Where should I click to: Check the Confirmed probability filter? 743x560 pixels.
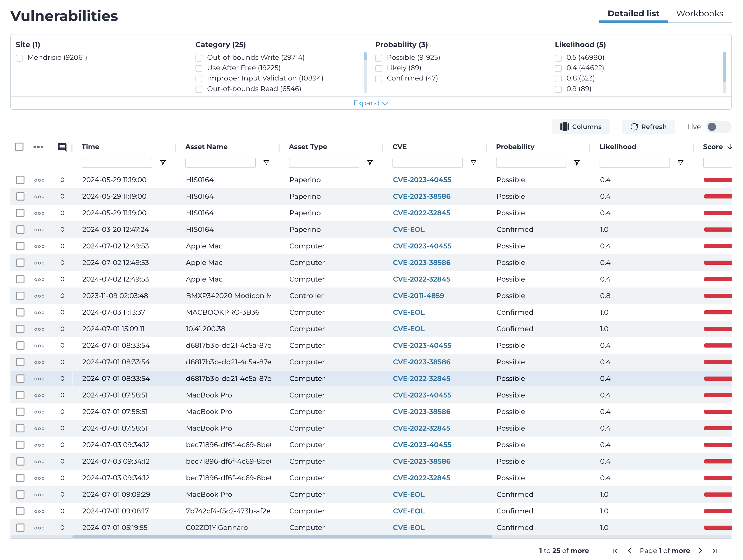tap(378, 79)
